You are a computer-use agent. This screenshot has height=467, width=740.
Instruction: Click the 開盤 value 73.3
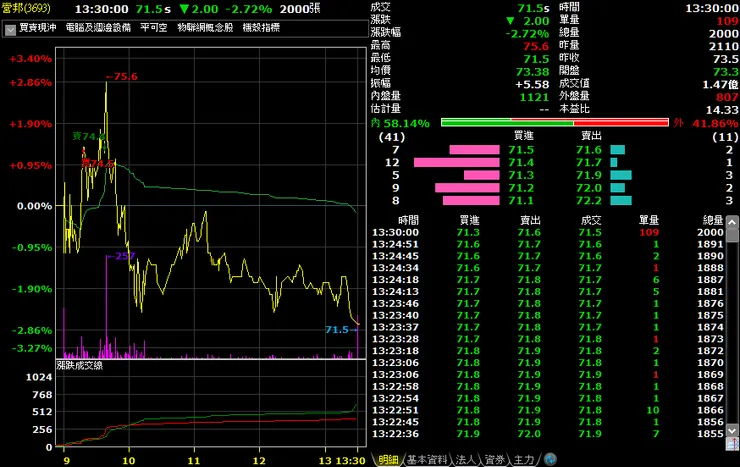726,72
